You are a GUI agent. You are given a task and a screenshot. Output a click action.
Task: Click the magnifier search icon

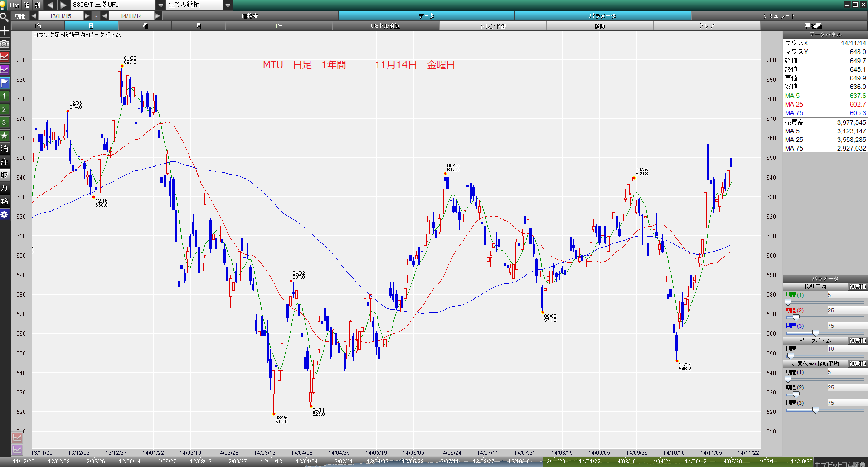pos(5,18)
